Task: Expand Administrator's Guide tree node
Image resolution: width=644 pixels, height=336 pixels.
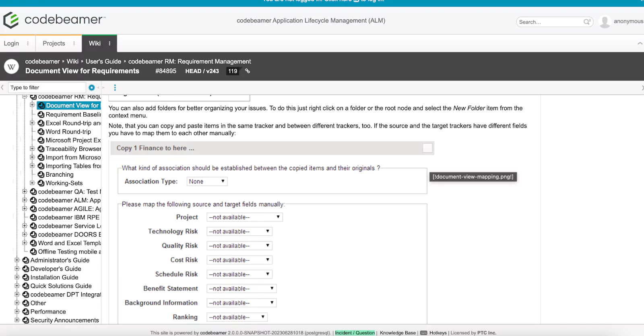Action: [x=17, y=260]
